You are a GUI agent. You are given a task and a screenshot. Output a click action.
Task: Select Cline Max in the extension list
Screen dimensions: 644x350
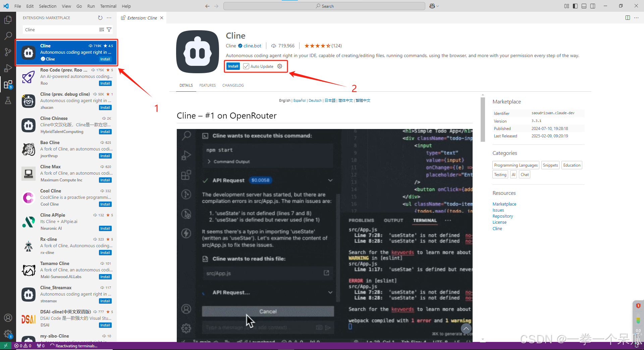(x=66, y=173)
